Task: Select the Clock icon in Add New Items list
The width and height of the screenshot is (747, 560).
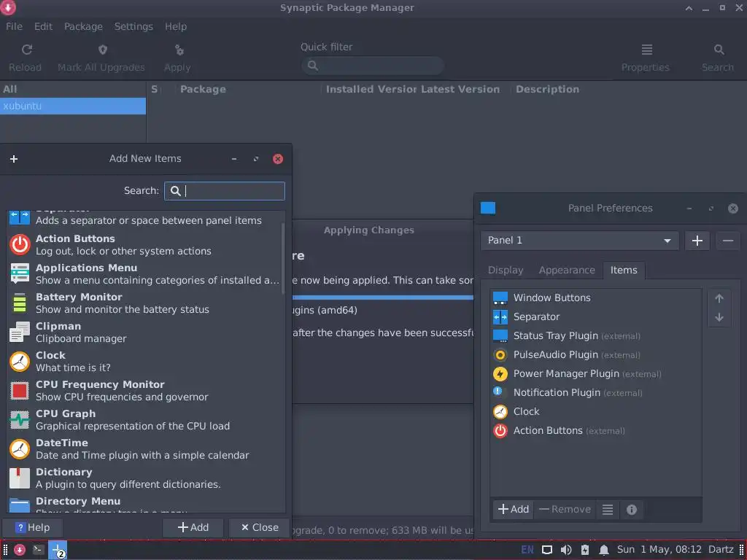Action: click(20, 362)
